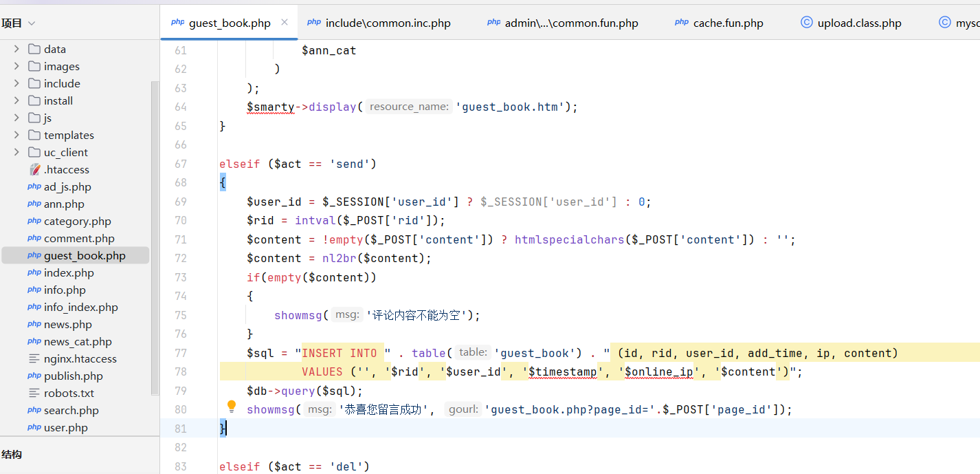
Task: Click the templates folder icon
Action: [x=34, y=136]
